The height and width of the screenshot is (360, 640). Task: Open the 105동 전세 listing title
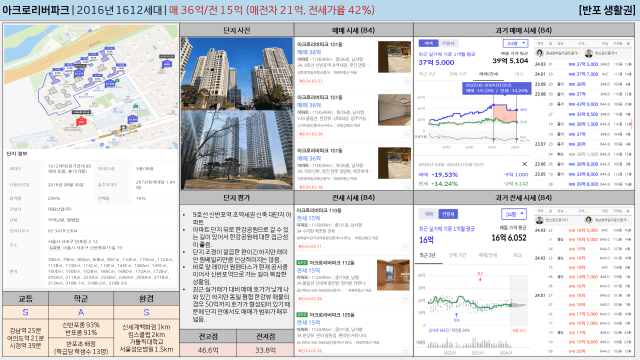(332, 315)
